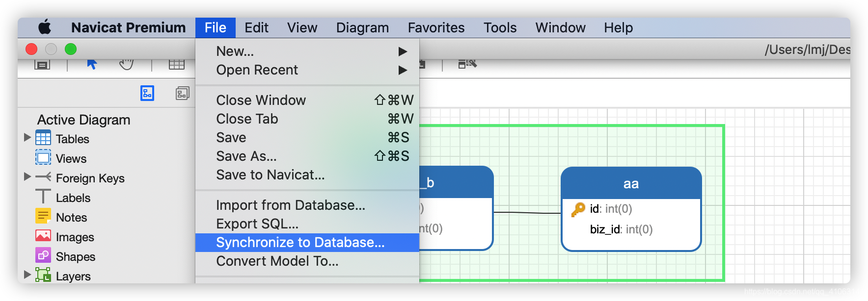This screenshot has width=868, height=301.
Task: Select the Shapes tree label
Action: 76,257
